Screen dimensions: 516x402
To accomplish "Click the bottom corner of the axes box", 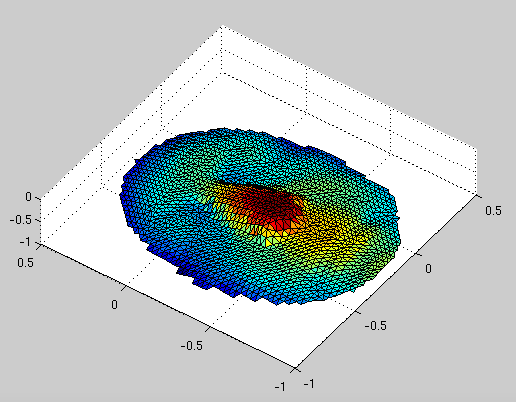I will point(296,369).
